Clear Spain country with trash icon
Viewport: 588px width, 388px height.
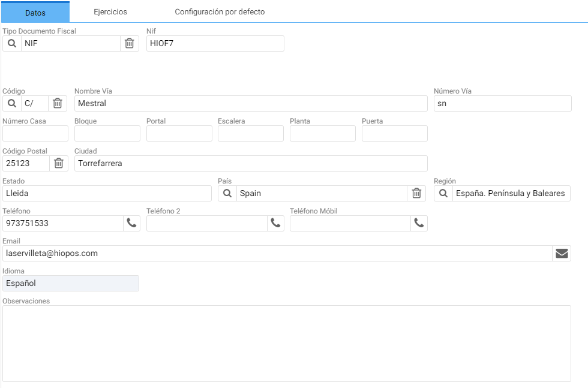click(416, 194)
